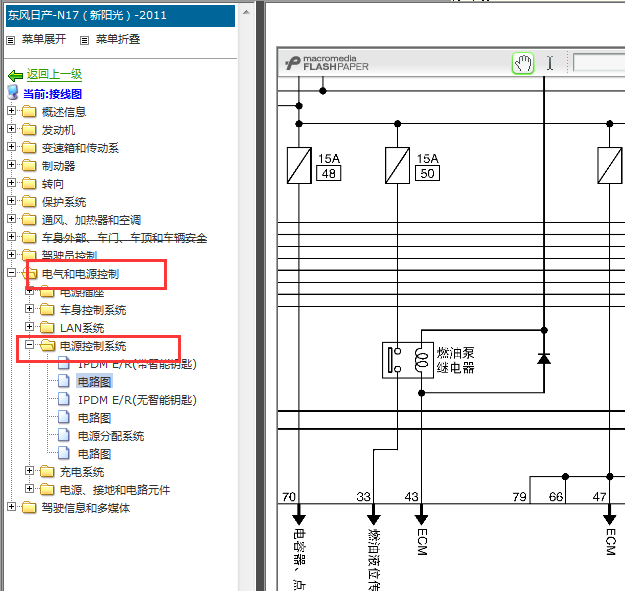Open the 电源分配系统 item
625x591 pixels.
[111, 436]
